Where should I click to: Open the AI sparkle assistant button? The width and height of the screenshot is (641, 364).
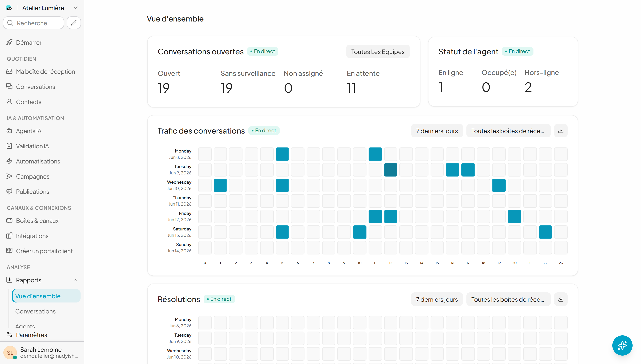tap(622, 345)
